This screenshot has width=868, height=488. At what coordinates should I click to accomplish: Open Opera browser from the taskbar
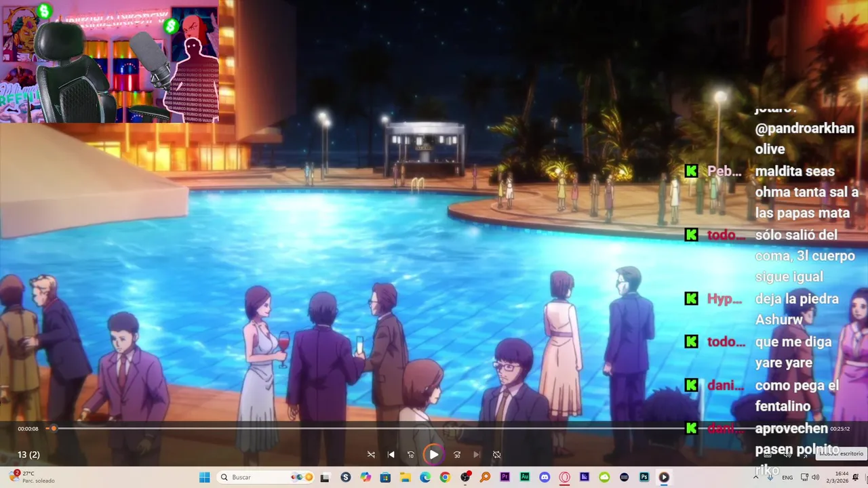pyautogui.click(x=564, y=477)
